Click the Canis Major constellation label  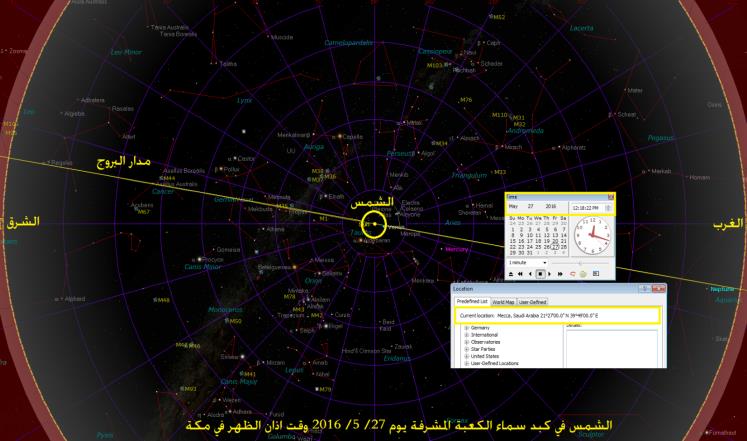[x=239, y=381]
